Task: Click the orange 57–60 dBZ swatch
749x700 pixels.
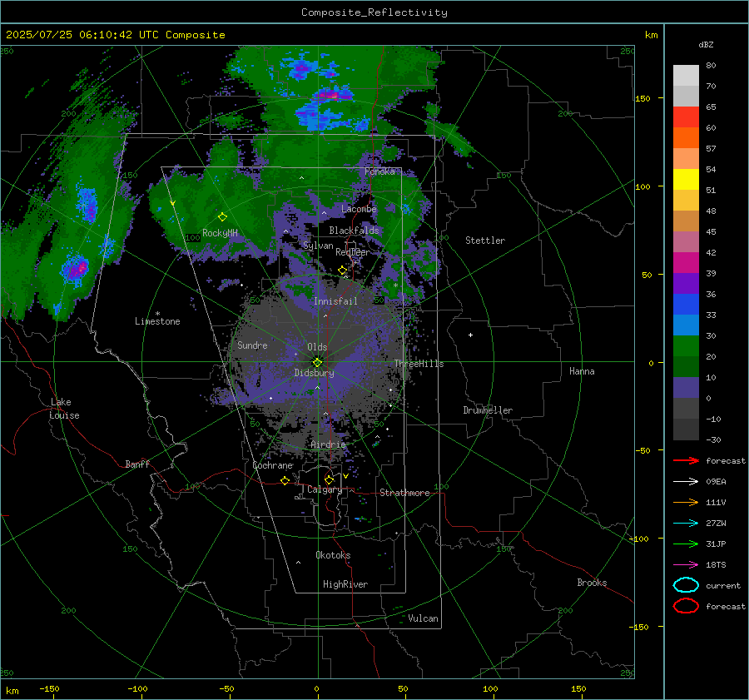Action: click(686, 137)
